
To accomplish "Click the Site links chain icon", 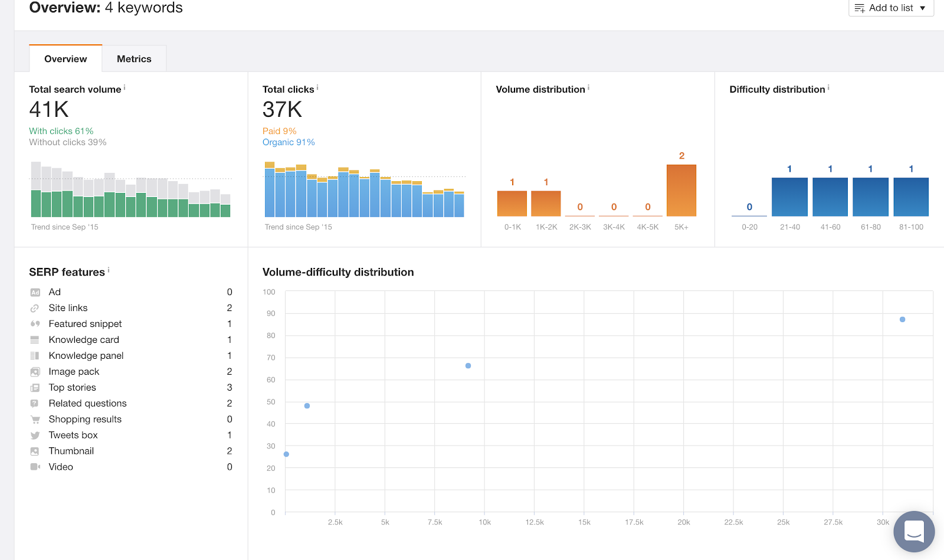I will pyautogui.click(x=35, y=308).
